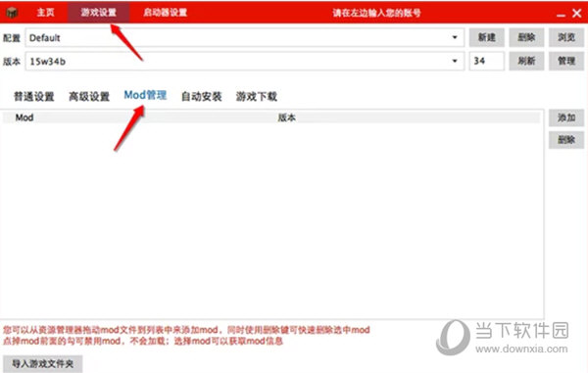
Task: Expand the 版本 15w34b dropdown
Action: click(x=245, y=61)
